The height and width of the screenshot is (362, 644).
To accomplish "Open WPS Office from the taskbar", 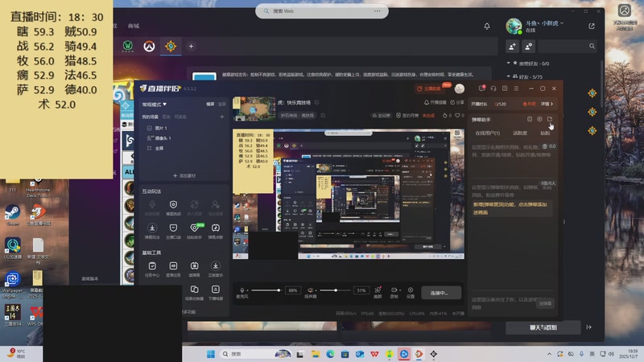I will [374, 354].
